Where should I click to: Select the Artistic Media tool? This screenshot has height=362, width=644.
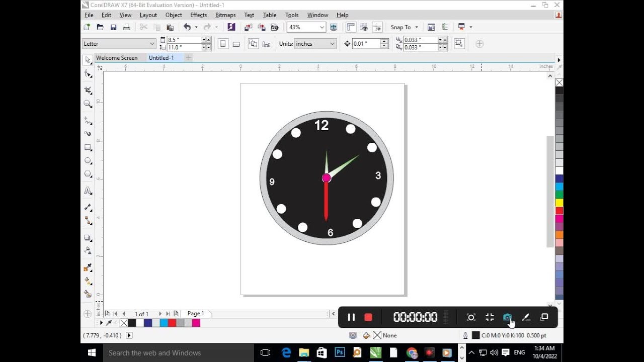[88, 134]
